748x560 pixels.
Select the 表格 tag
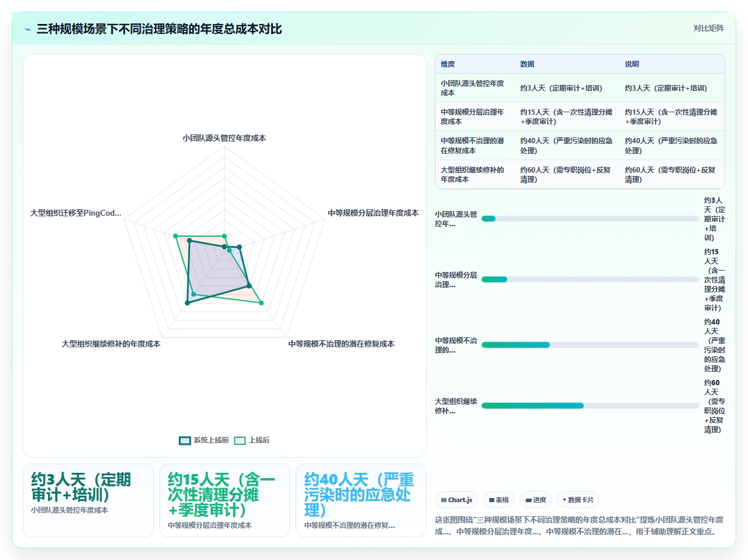click(x=498, y=500)
